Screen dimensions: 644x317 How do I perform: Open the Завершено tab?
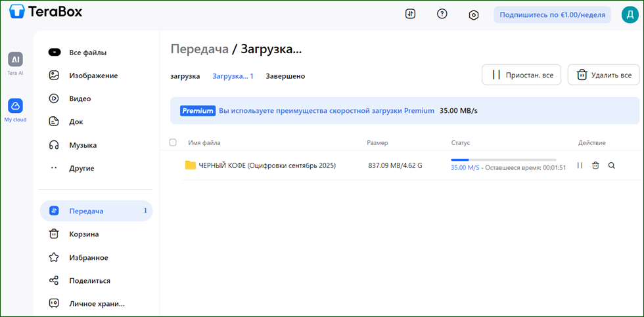click(x=285, y=76)
